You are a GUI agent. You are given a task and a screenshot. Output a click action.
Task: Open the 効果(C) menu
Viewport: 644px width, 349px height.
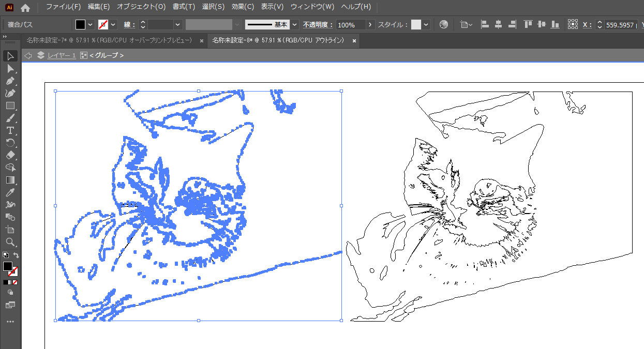[243, 7]
